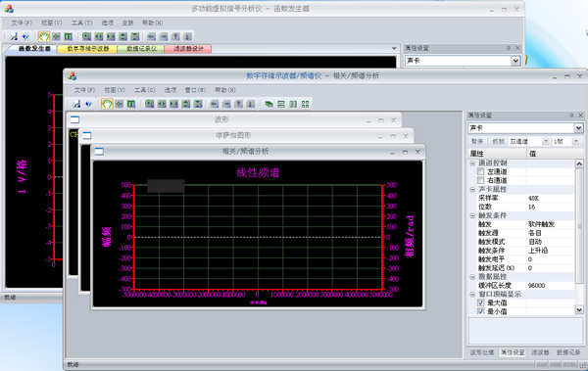Viewport: 588px width, 371px height.
Task: Open 文件(F) menu in the function generator window
Action: coord(21,23)
